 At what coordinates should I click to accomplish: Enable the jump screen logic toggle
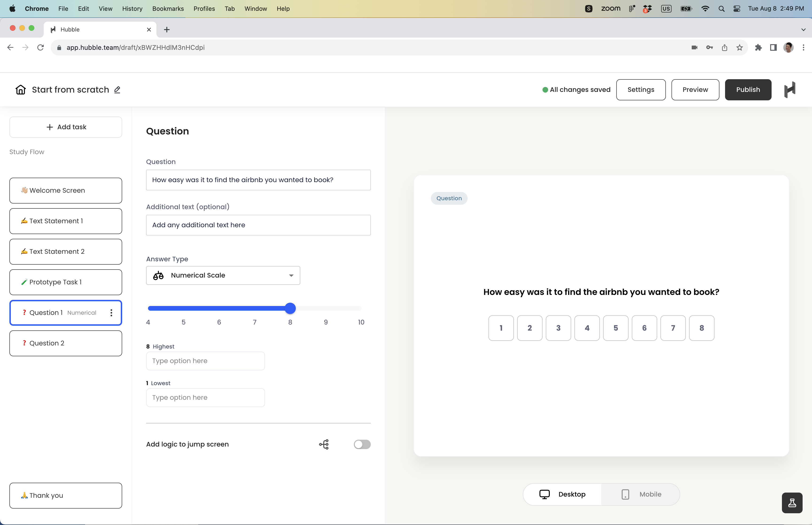tap(362, 444)
